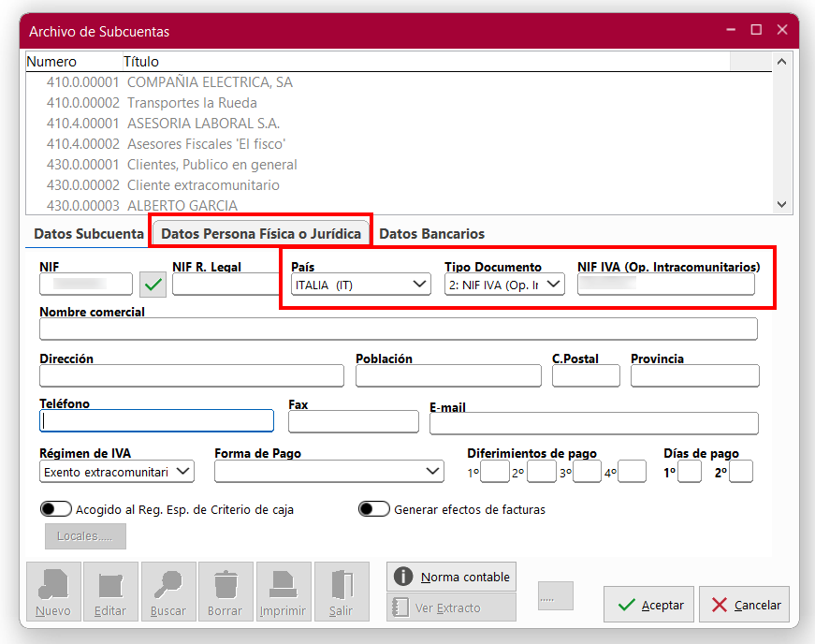Image resolution: width=815 pixels, height=644 pixels.
Task: Click the Nombre comercial text field
Action: pyautogui.click(x=398, y=329)
